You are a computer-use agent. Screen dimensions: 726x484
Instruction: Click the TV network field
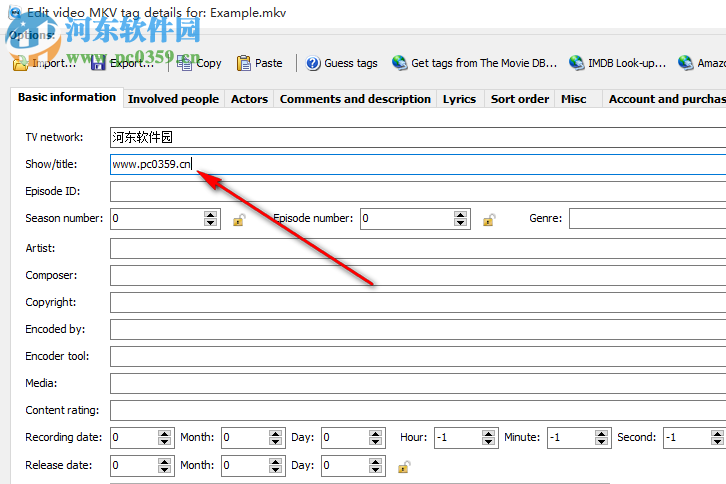(x=418, y=137)
